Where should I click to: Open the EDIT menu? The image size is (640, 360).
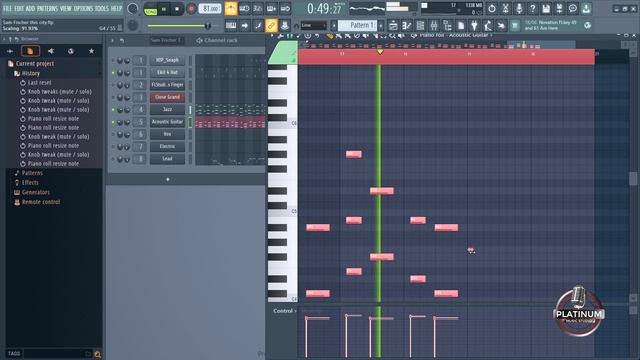(19, 8)
